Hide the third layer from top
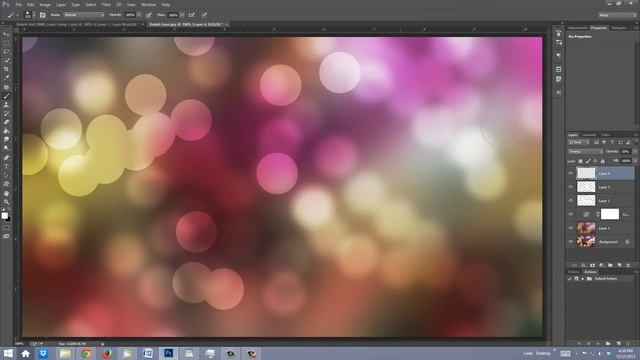Image resolution: width=640 pixels, height=360 pixels. pos(571,200)
